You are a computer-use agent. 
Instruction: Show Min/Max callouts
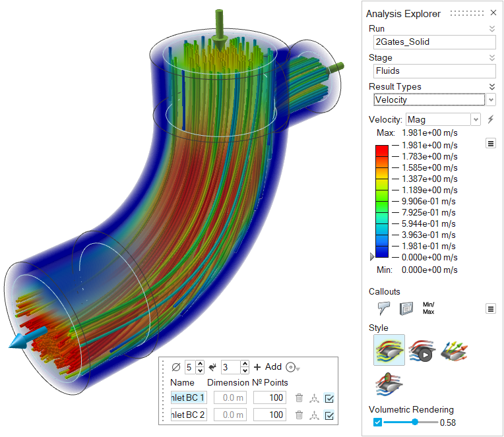click(429, 308)
